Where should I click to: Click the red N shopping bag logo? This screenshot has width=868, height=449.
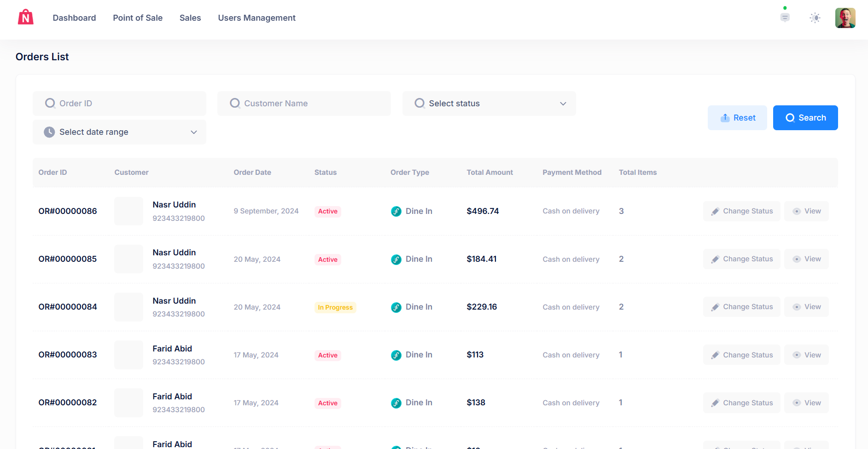(x=26, y=17)
